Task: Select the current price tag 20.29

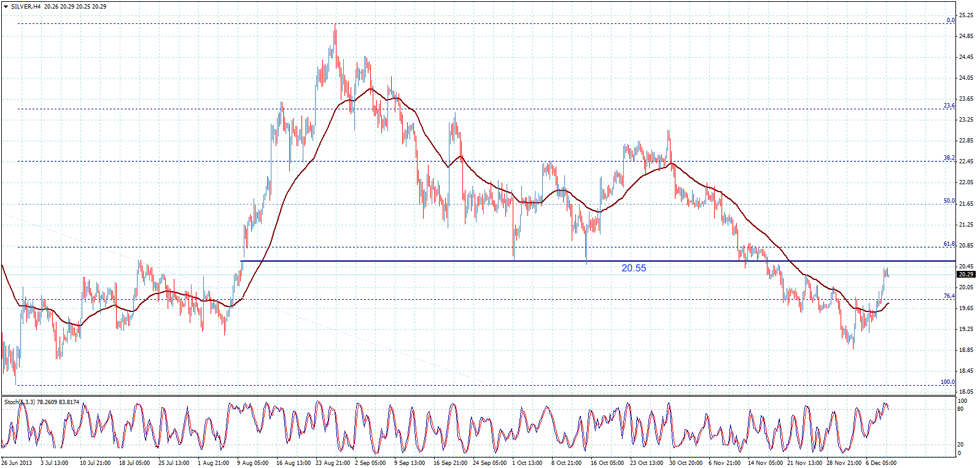Action: (x=966, y=274)
